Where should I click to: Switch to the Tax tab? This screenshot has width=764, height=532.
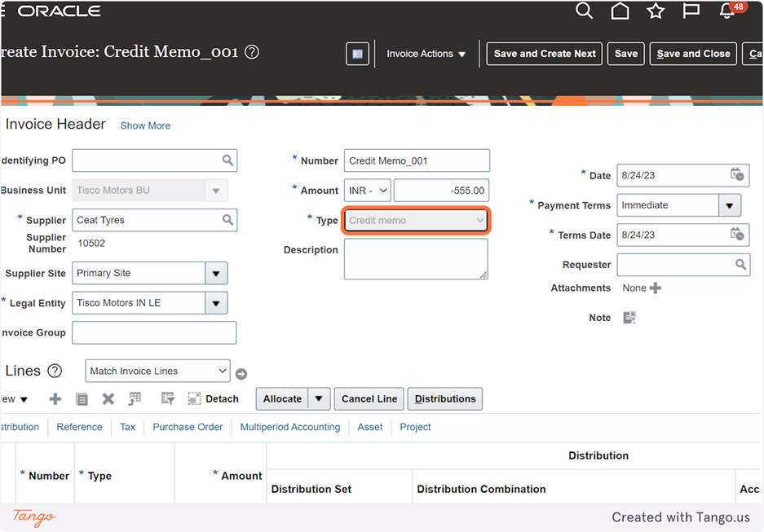click(128, 427)
